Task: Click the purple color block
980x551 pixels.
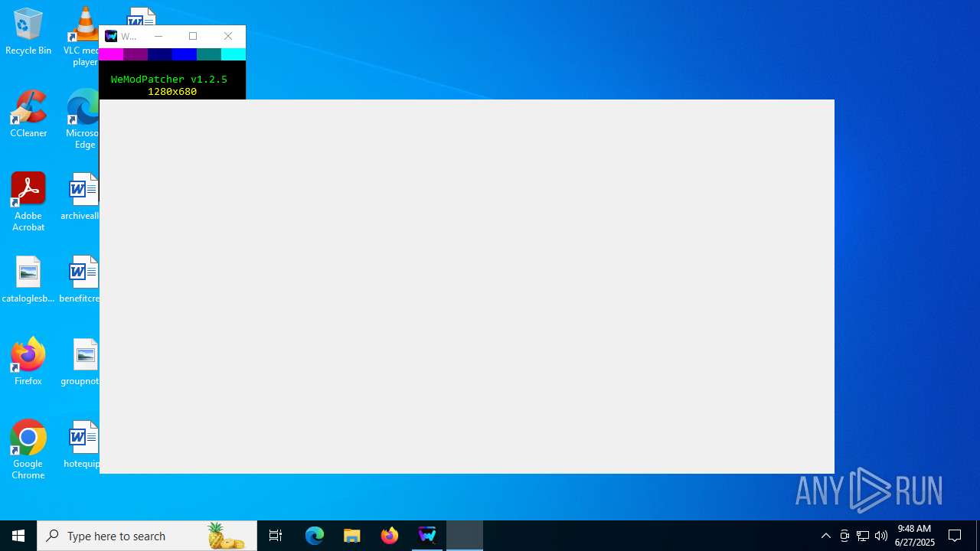Action: pos(136,54)
